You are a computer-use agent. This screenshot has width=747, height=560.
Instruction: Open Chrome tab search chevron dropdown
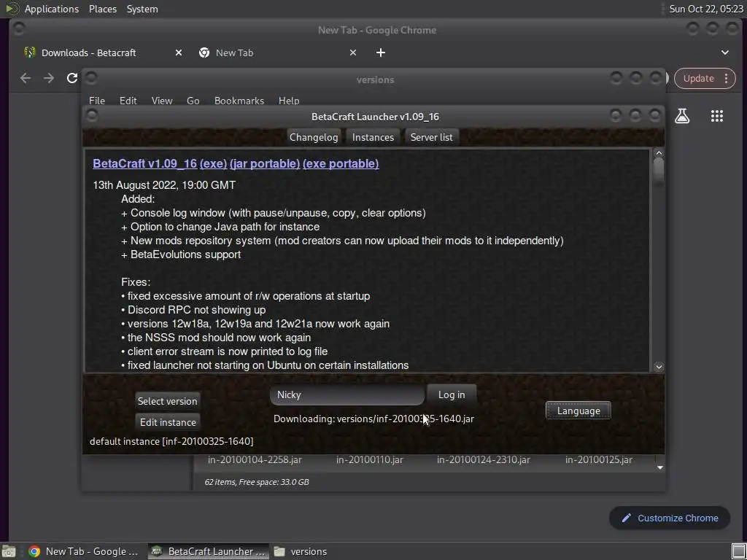pyautogui.click(x=724, y=52)
